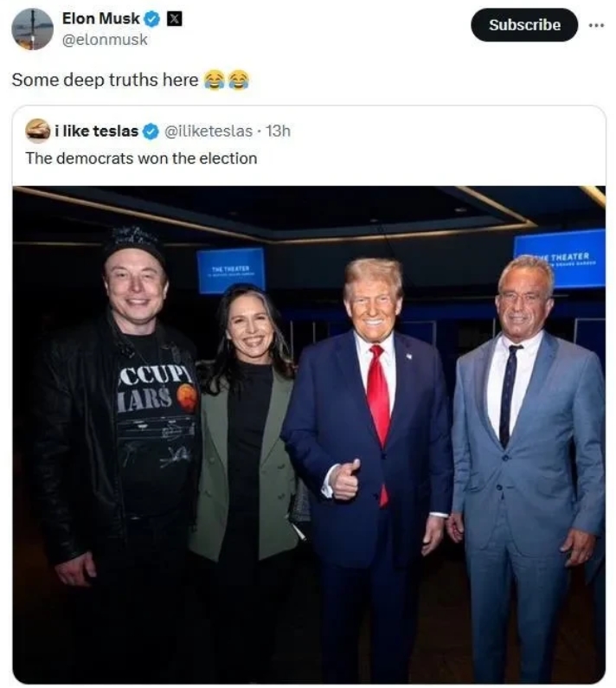
Task: Click the Elon Musk display name
Action: [101, 18]
